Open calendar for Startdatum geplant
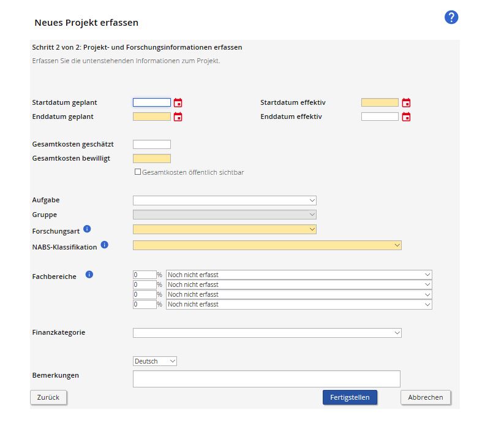504x431 pixels. pyautogui.click(x=178, y=103)
